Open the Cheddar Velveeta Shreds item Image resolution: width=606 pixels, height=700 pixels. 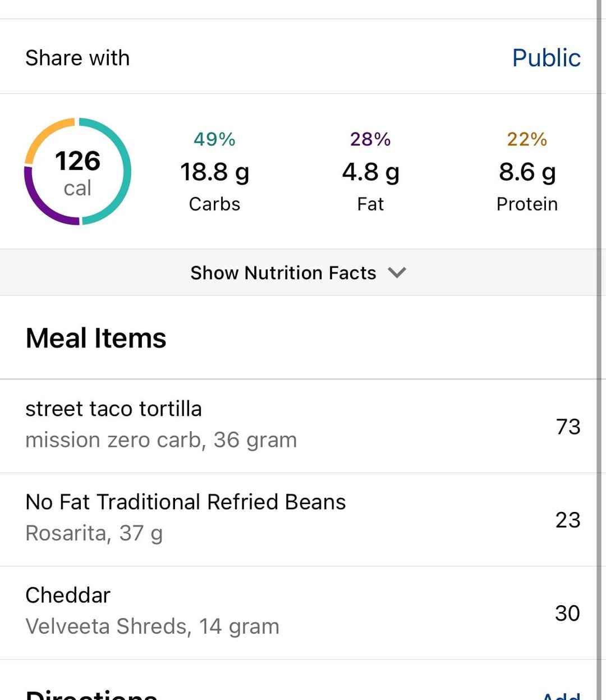click(x=299, y=612)
